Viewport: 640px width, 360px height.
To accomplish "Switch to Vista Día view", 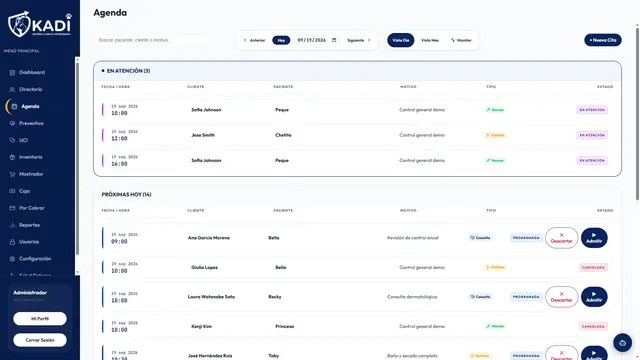I will point(401,40).
